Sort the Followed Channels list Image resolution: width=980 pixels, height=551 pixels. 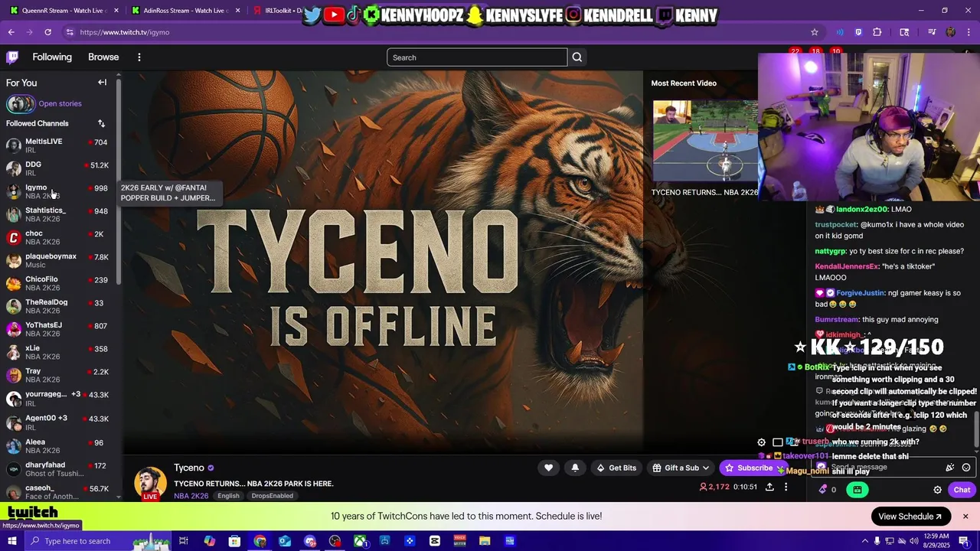coord(101,123)
